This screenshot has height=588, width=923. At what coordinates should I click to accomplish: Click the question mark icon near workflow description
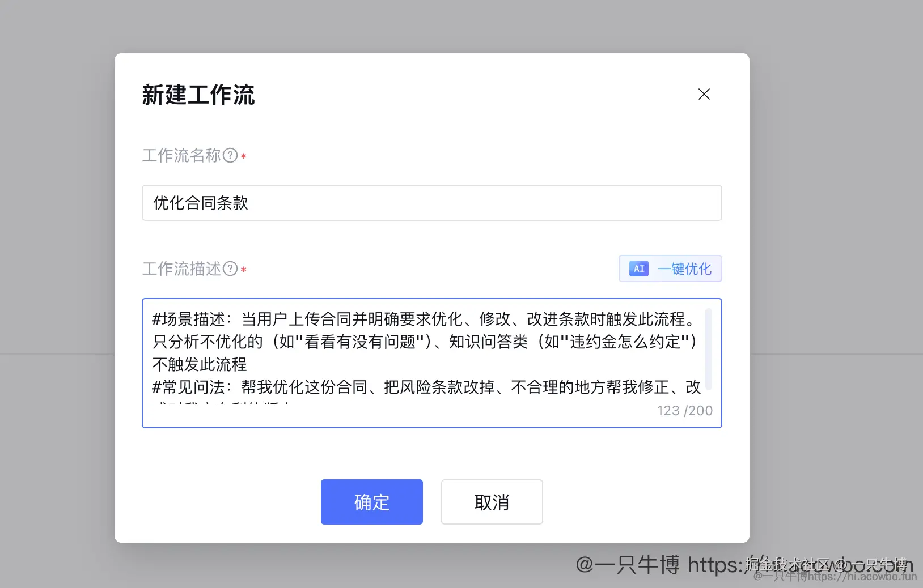(x=229, y=269)
